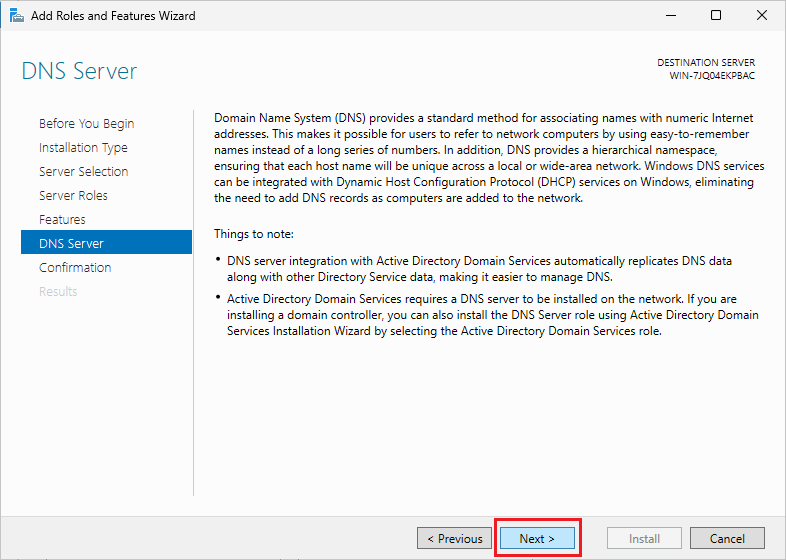This screenshot has width=786, height=560.
Task: Open the Confirmation step
Action: tap(75, 268)
